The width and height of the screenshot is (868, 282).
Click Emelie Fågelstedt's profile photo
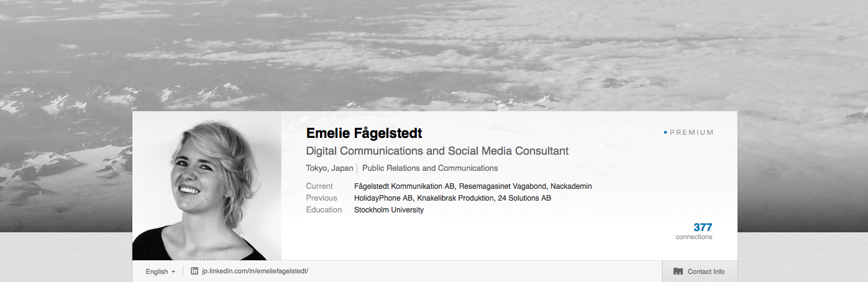[x=207, y=186]
